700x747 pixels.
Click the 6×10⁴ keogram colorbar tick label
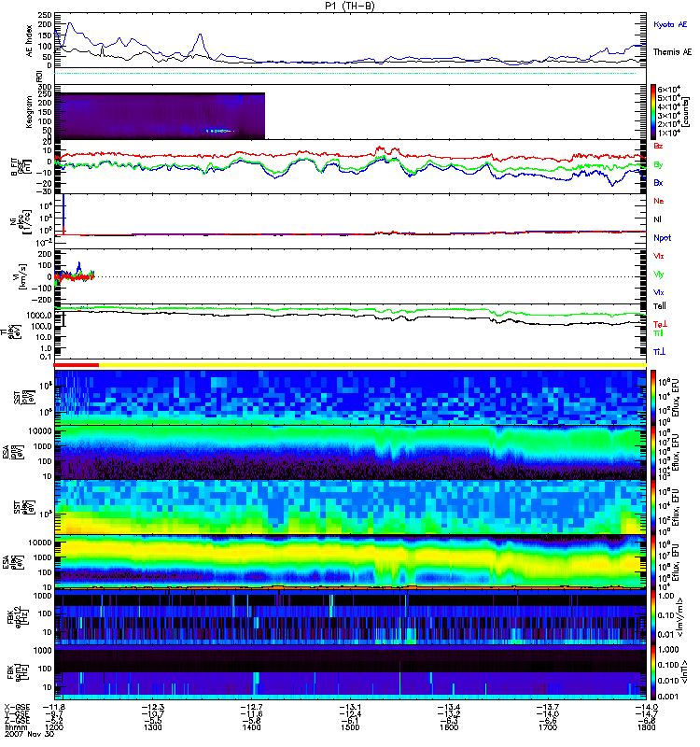668,89
